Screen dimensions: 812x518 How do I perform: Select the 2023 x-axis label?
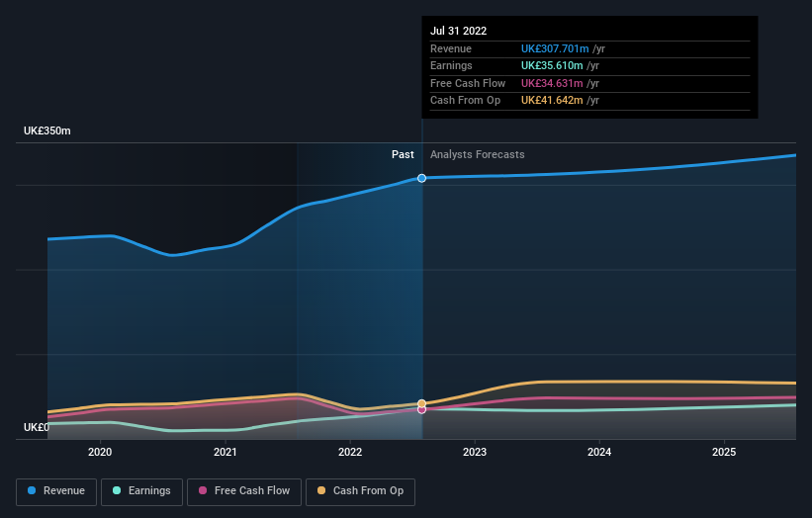[x=475, y=453]
